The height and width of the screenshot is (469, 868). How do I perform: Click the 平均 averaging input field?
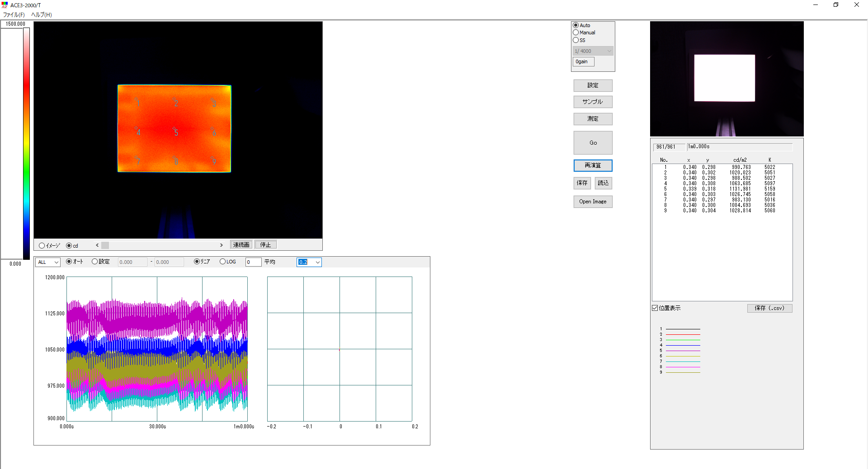pyautogui.click(x=253, y=262)
